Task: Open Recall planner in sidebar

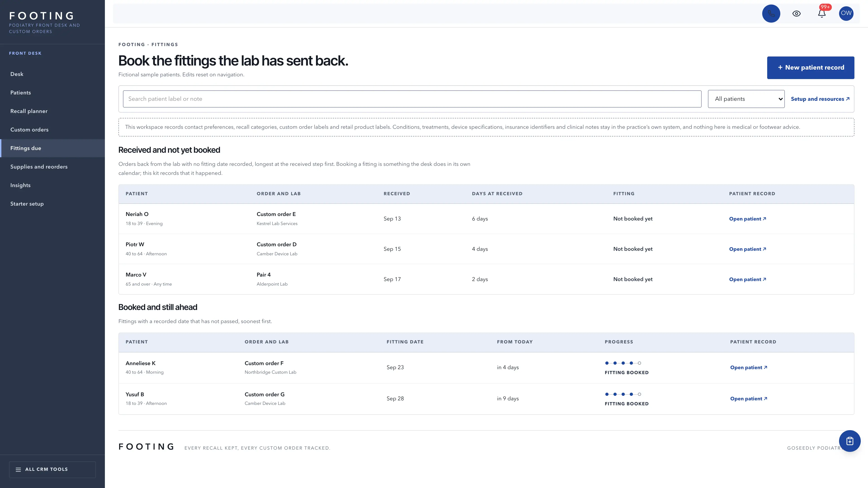Action: tap(53, 111)
